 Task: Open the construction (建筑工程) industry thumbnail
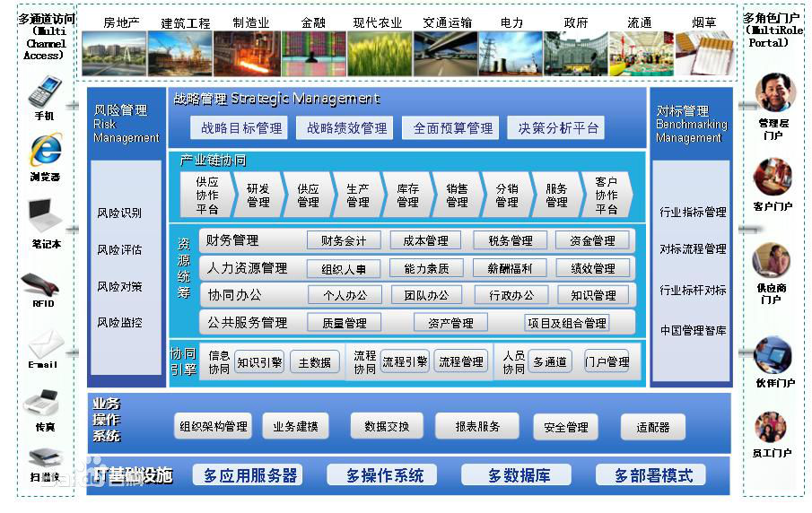pos(179,53)
